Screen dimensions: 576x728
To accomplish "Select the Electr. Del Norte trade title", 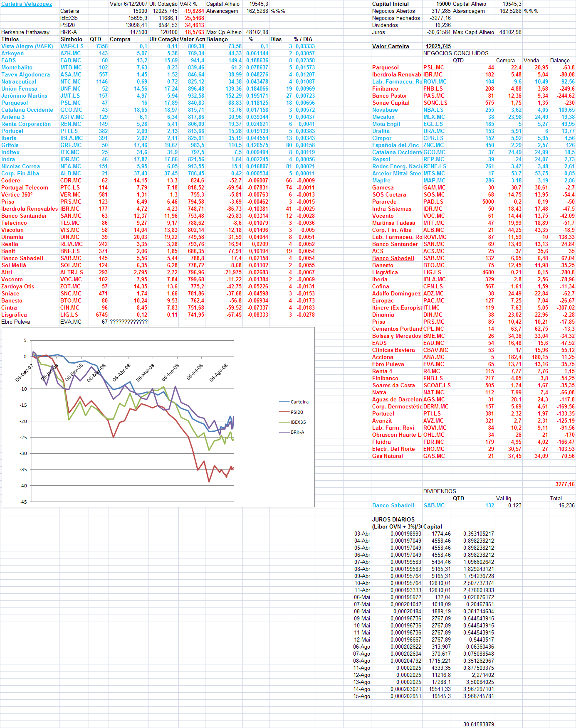I will pyautogui.click(x=393, y=449).
